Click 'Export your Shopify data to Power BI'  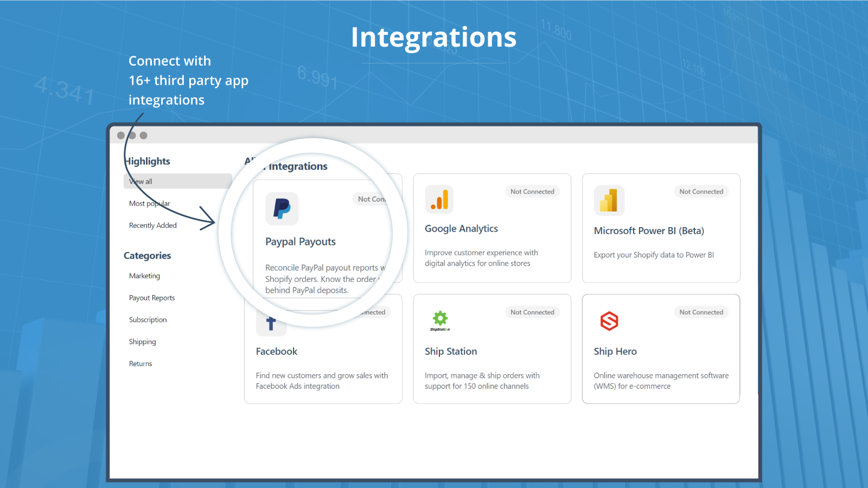654,255
